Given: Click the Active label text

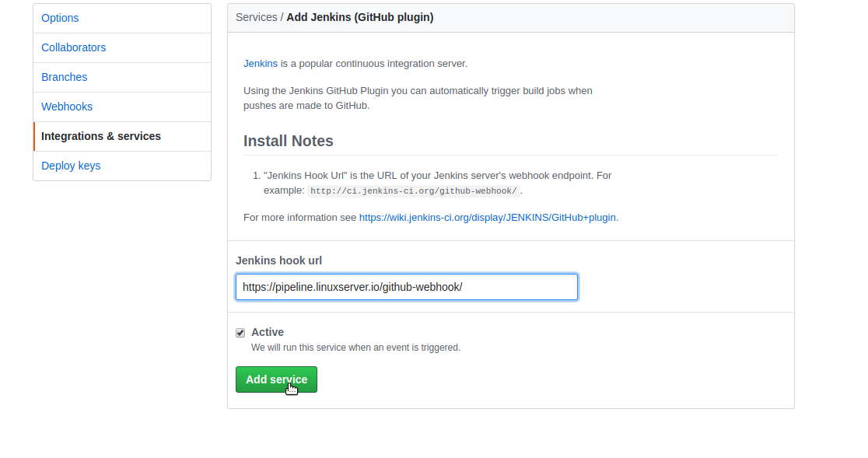Looking at the screenshot, I should tap(268, 332).
